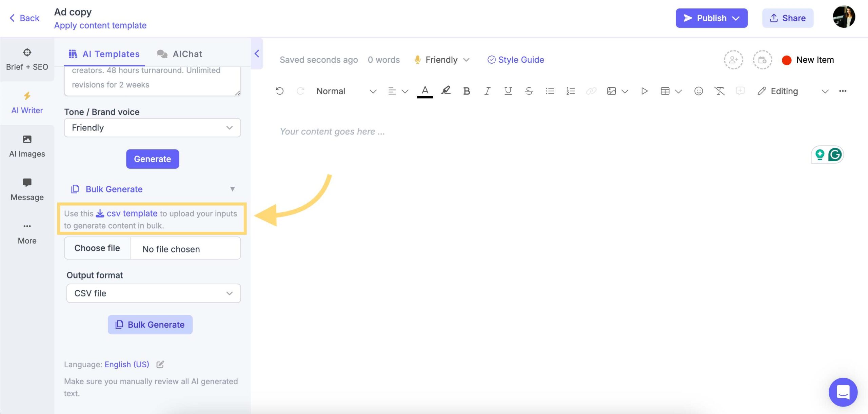Switch to the AIChat tab
Screen dimensions: 868x414
pyautogui.click(x=179, y=54)
